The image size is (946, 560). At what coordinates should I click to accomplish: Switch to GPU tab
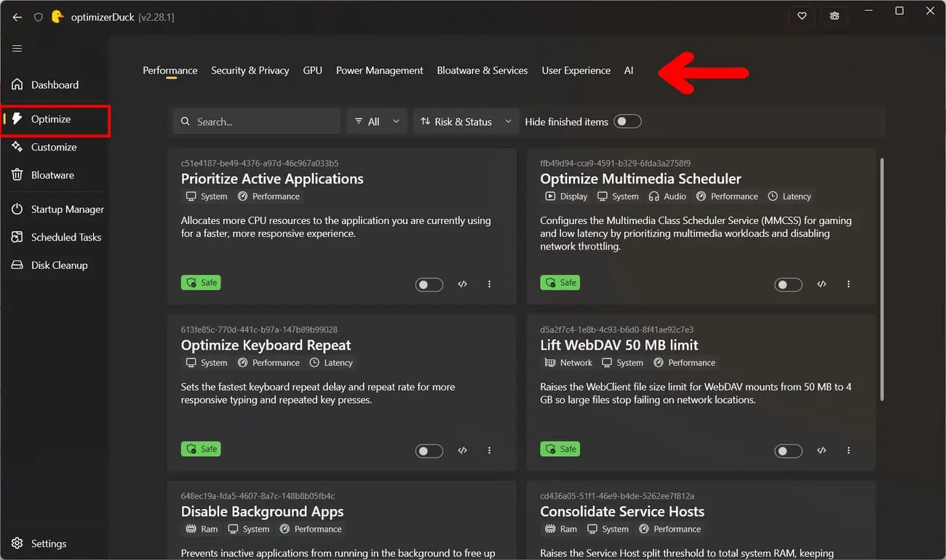tap(312, 71)
